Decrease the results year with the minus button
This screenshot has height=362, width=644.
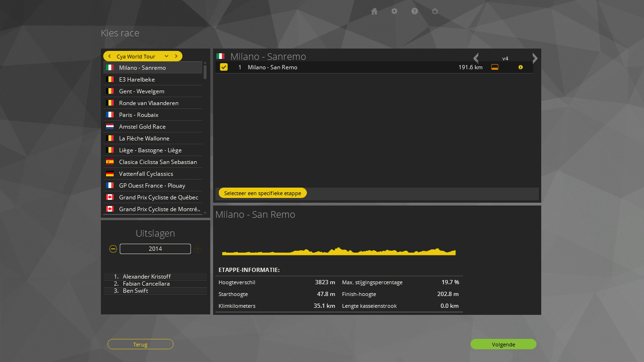(x=113, y=249)
